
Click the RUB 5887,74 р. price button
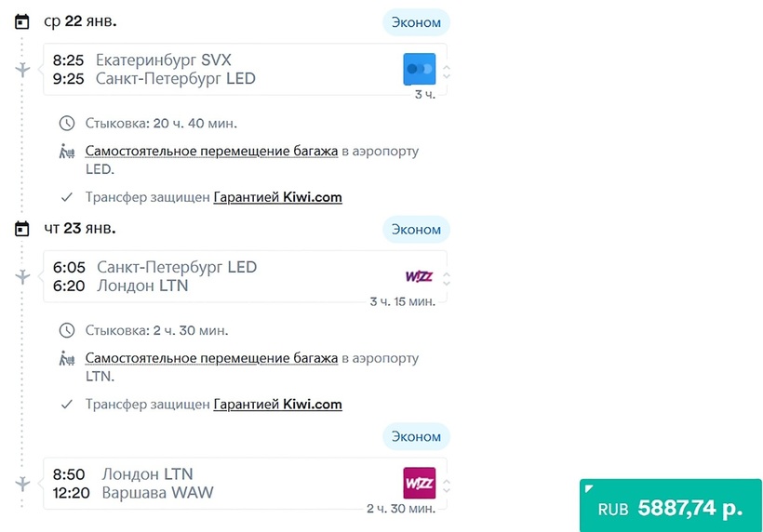point(670,508)
